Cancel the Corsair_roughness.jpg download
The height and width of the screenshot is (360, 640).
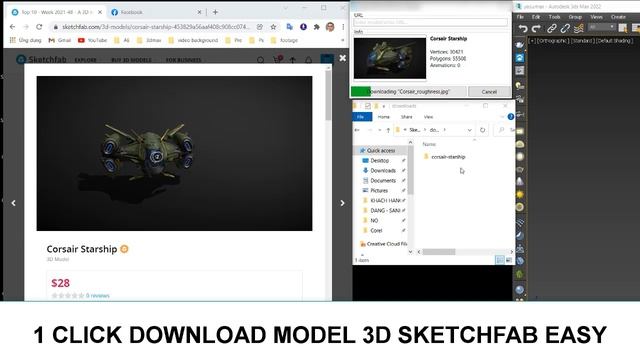[489, 92]
